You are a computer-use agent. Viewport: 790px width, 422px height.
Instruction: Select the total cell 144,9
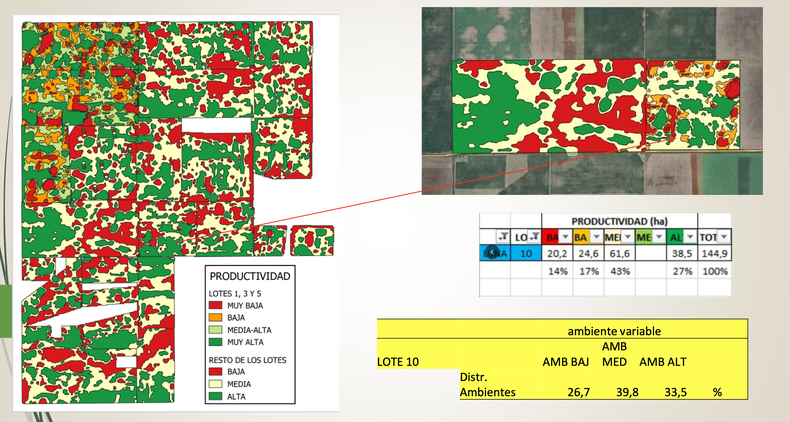coord(714,253)
